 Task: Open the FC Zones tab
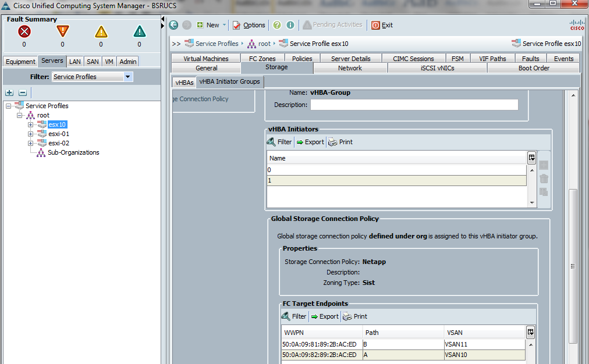point(262,59)
